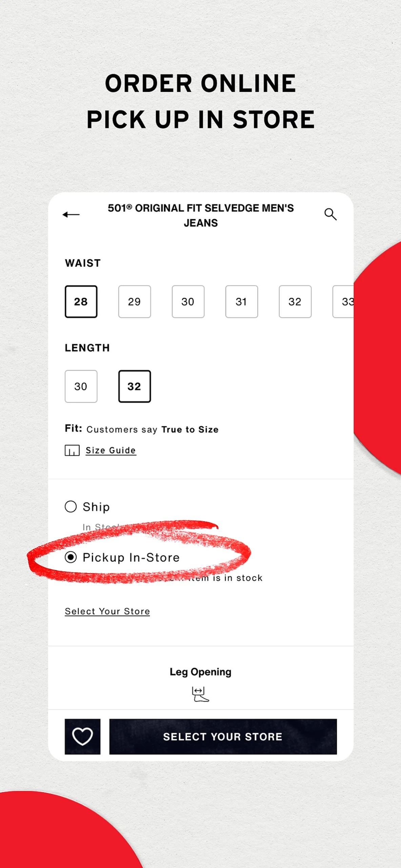Choose waist size 32
The width and height of the screenshot is (401, 868).
[295, 301]
